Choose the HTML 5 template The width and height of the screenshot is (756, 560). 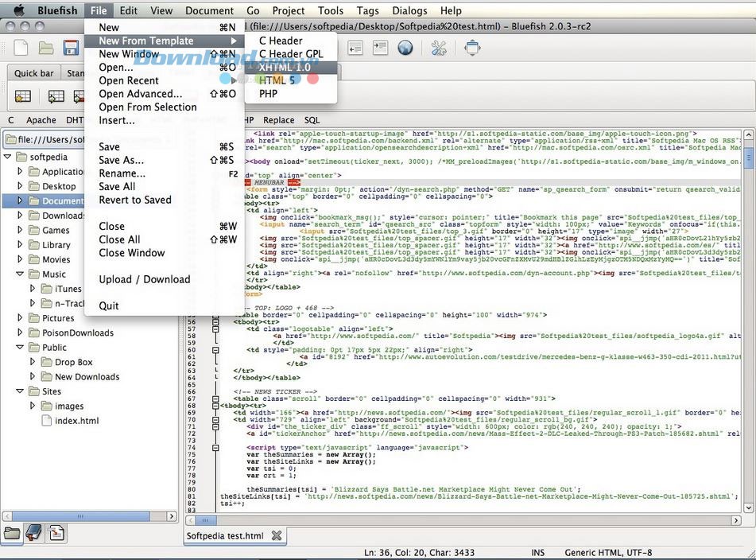(x=277, y=80)
